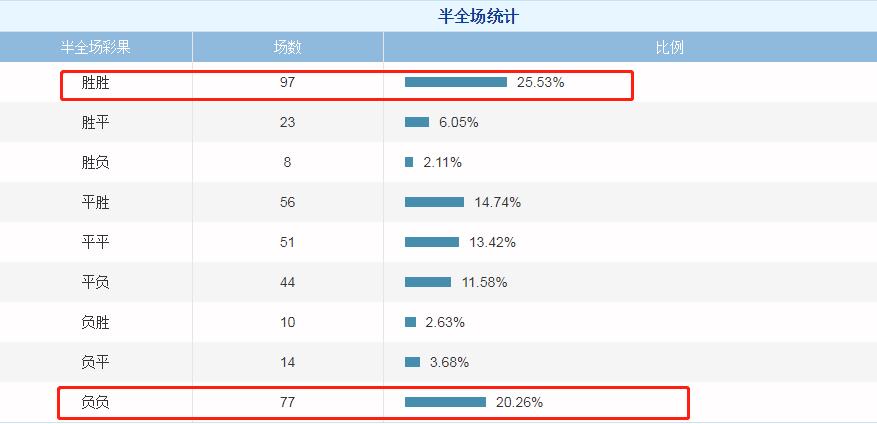Screen dimensions: 877x424
Task: Select the 胜平 row label
Action: 96,122
